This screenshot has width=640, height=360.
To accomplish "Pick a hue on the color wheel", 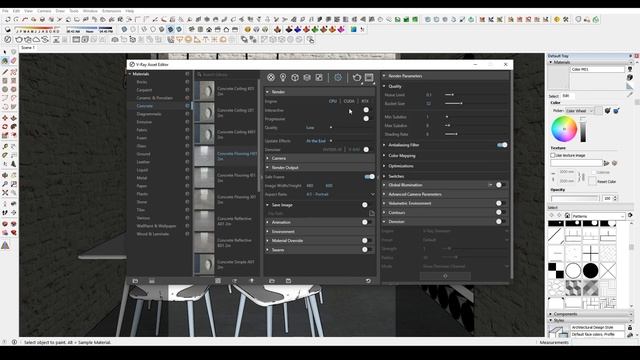I will [x=564, y=129].
